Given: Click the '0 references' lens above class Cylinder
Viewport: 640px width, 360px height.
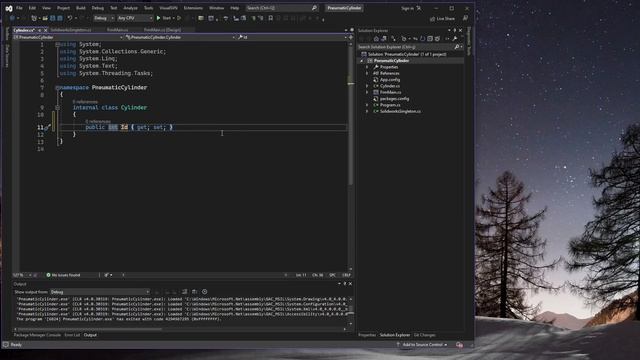Looking at the screenshot, I should pos(85,102).
